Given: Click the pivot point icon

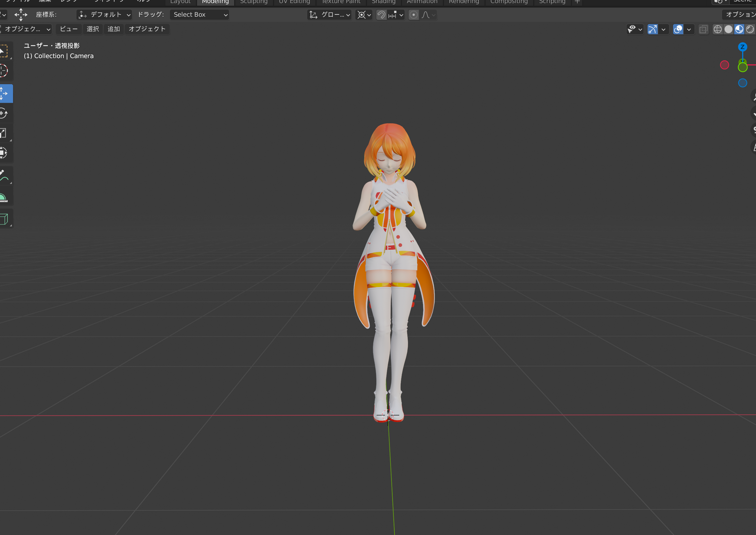Looking at the screenshot, I should point(362,15).
